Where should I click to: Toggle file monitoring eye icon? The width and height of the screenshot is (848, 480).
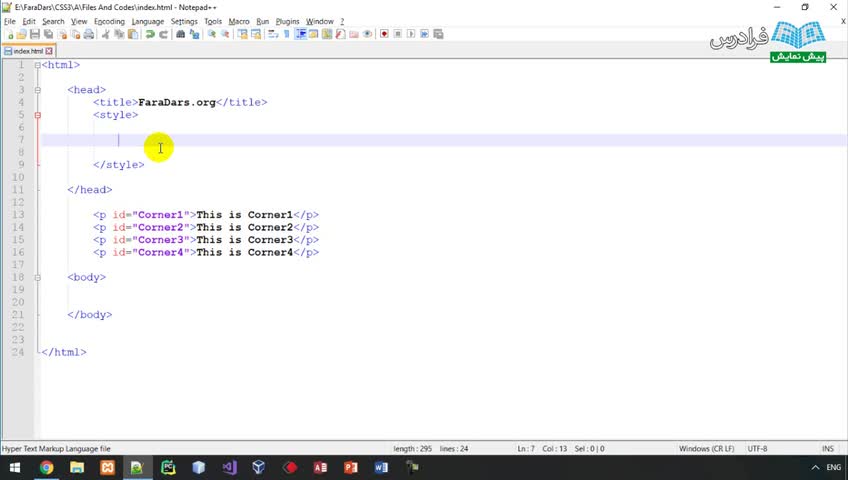367,34
